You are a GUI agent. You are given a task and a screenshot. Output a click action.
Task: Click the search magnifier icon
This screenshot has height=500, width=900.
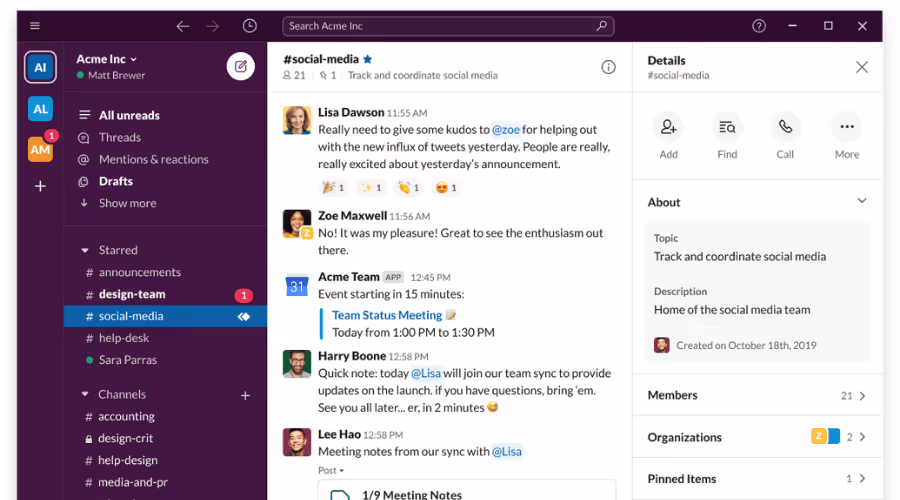tap(602, 26)
